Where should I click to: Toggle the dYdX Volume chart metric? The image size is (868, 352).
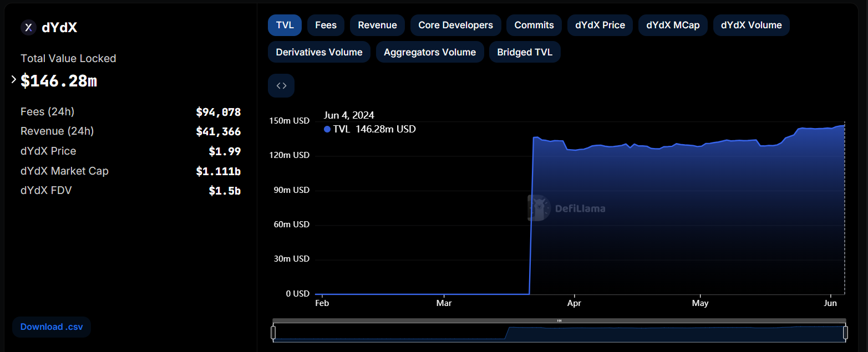752,25
